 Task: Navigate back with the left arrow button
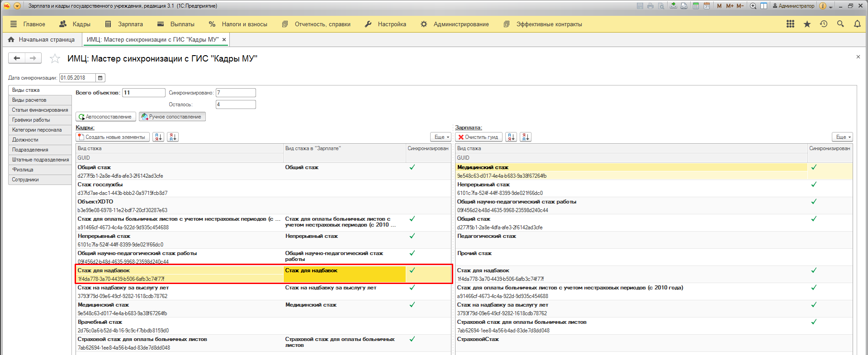pyautogui.click(x=17, y=58)
